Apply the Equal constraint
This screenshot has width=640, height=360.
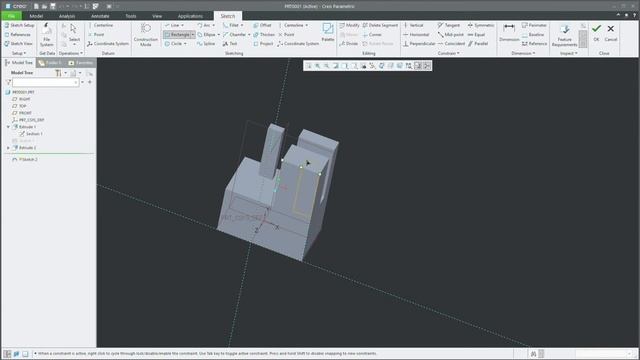[476, 35]
